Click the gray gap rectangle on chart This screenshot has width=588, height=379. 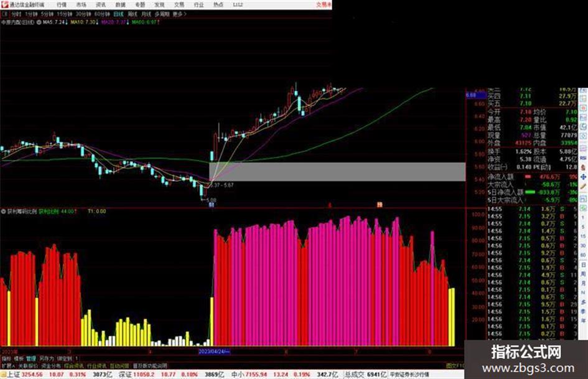(337, 172)
